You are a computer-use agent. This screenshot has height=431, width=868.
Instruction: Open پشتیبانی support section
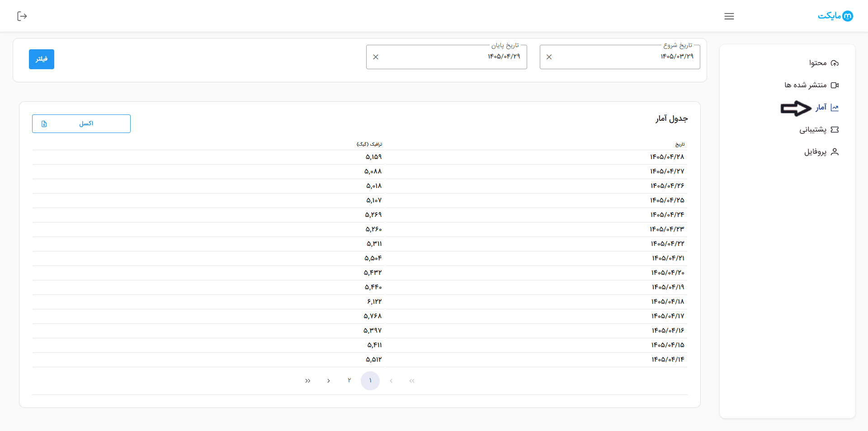[819, 130]
